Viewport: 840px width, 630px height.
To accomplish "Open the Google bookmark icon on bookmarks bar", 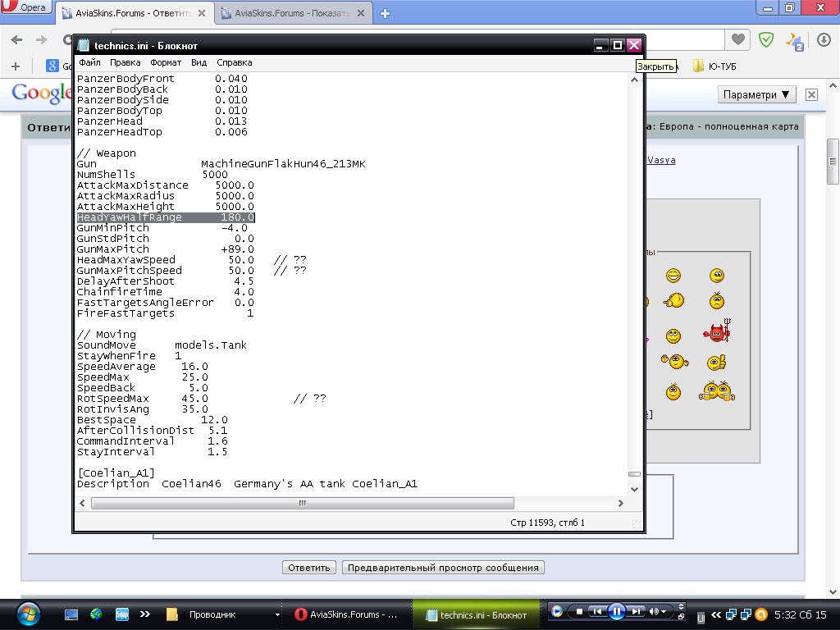I will [52, 66].
